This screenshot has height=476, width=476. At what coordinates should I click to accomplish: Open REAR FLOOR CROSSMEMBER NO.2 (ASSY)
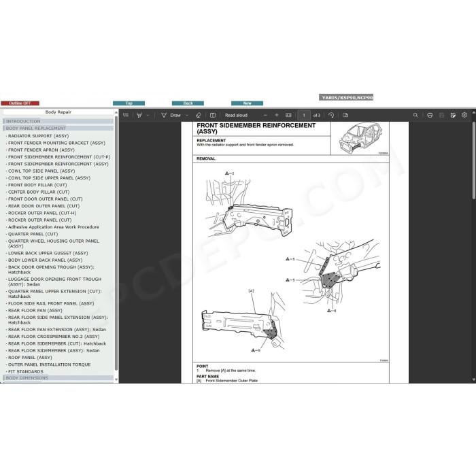click(x=54, y=337)
